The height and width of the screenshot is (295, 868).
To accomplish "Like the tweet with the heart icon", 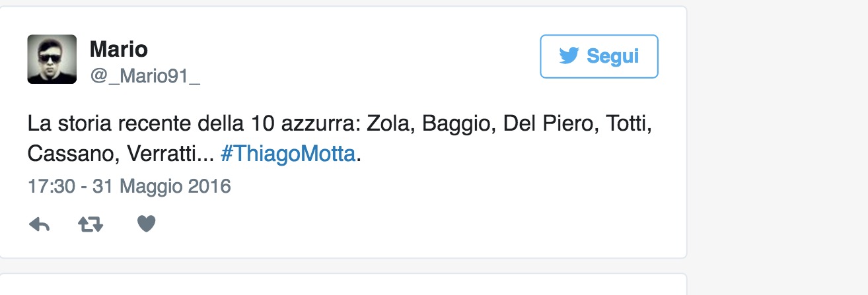I will [x=146, y=225].
